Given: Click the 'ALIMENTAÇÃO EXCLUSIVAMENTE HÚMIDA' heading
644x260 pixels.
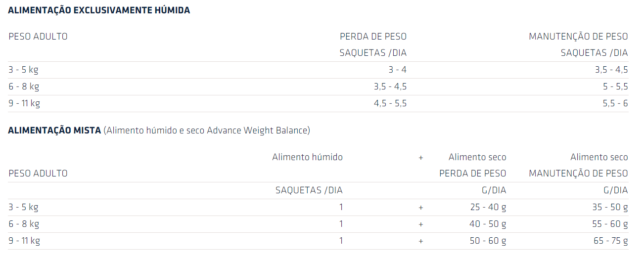Looking at the screenshot, I should 99,10.
